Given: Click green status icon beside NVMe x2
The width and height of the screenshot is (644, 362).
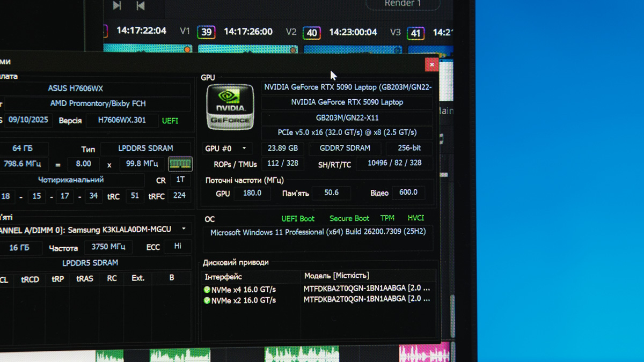Looking at the screenshot, I should click(x=207, y=301).
